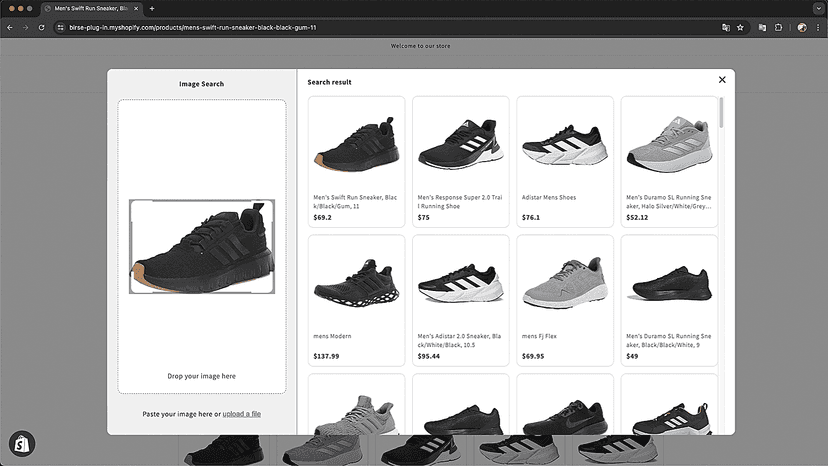Viewport: 828px width, 466px height.
Task: Open mens Fj Flex $69.95 result
Action: pos(565,301)
